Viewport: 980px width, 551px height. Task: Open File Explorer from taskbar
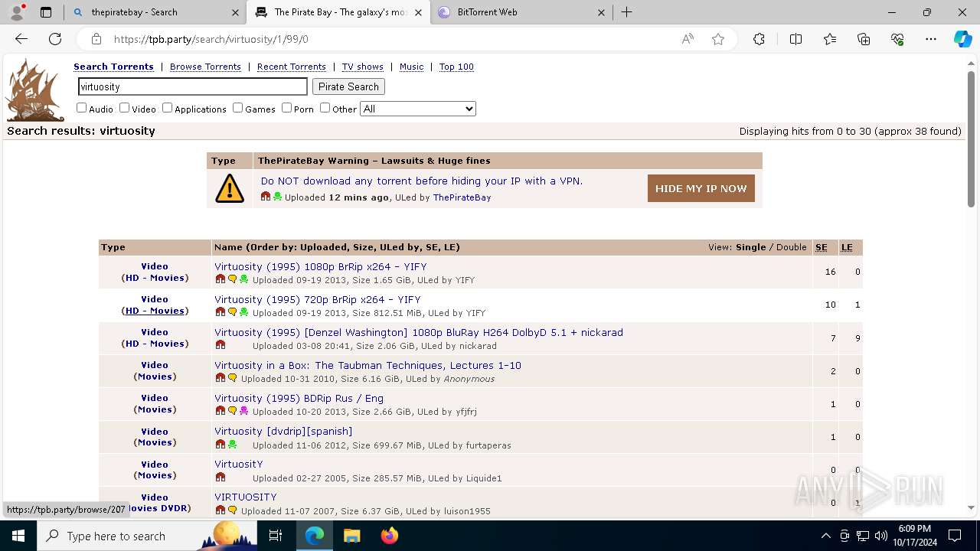pos(351,536)
